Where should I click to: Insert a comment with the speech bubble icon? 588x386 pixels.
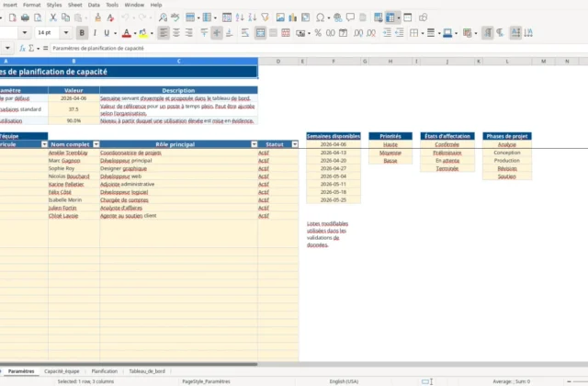(350, 17)
